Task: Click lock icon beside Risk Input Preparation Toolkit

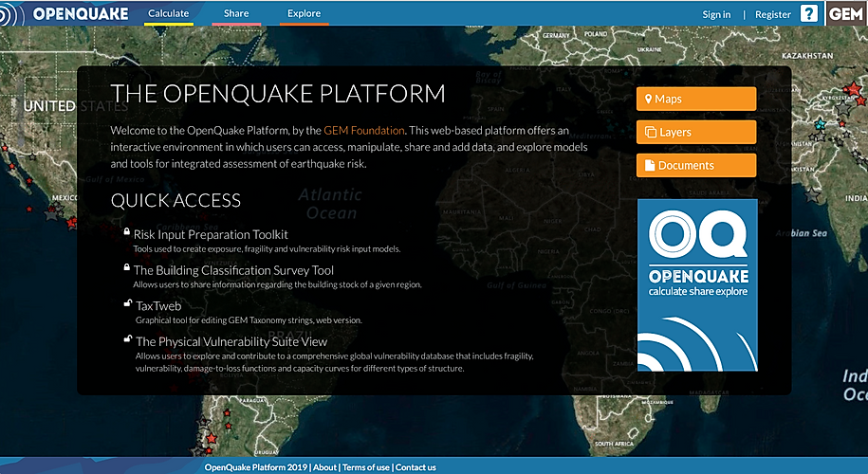Action: 127,231
